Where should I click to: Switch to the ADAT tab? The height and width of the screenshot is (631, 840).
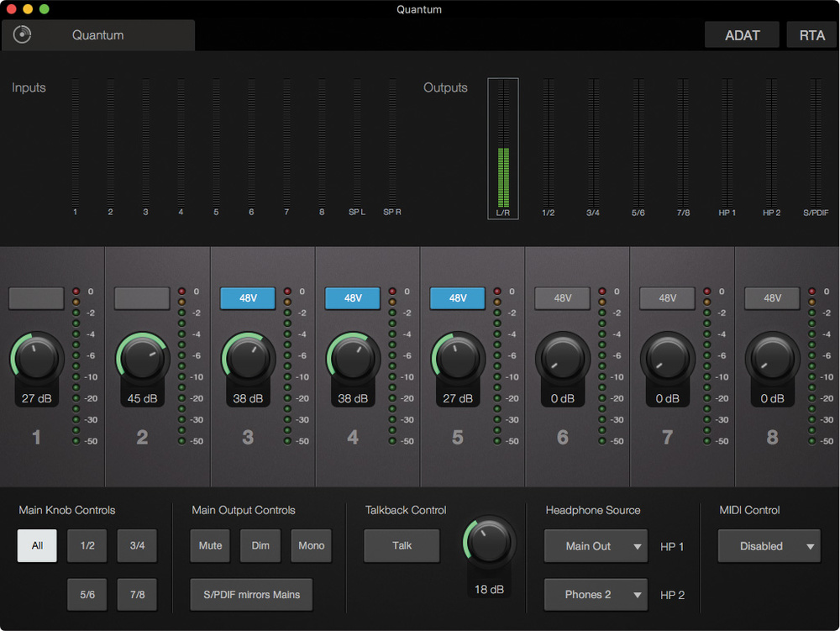click(742, 35)
